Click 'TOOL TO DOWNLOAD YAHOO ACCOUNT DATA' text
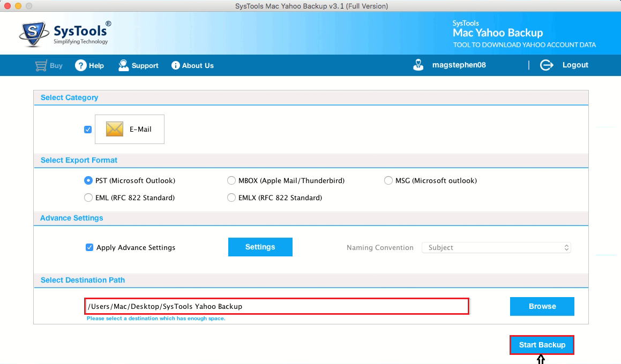Screen dimensions: 621x364 pyautogui.click(x=525, y=45)
